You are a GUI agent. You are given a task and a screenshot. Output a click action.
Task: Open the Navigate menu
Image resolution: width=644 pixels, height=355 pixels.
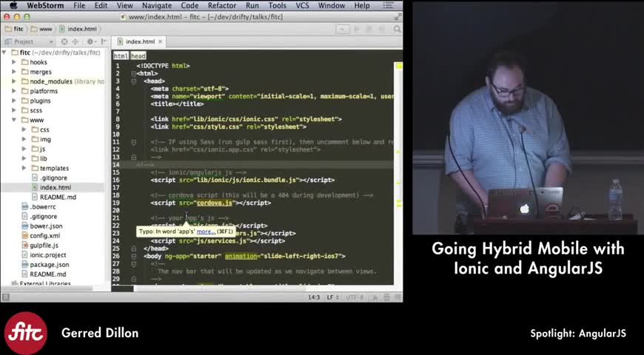157,5
